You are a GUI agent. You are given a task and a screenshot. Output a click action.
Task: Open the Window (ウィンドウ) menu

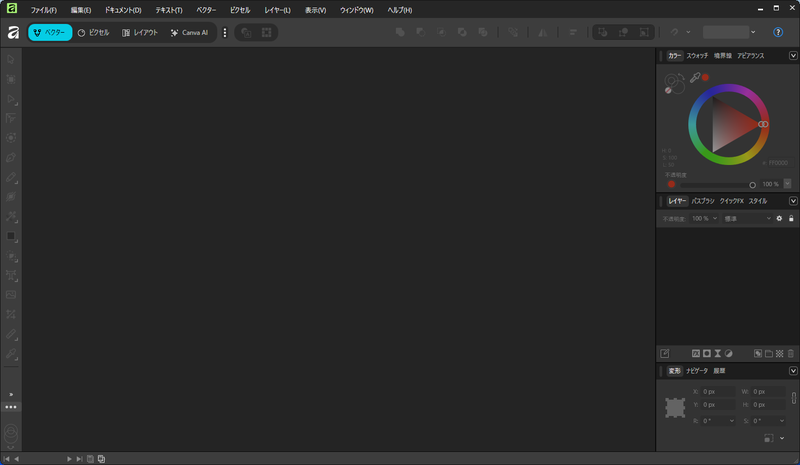357,10
